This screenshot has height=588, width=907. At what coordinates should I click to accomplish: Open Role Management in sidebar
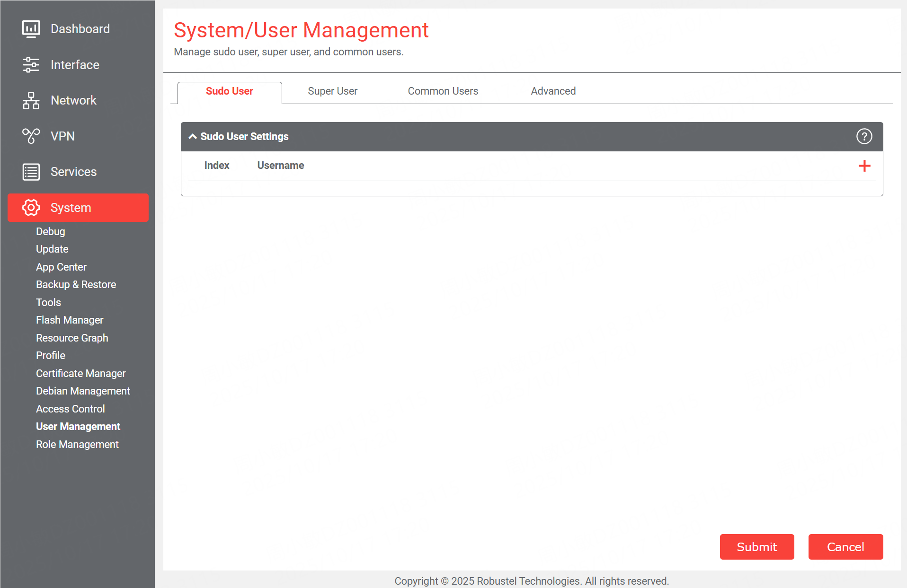[77, 445]
